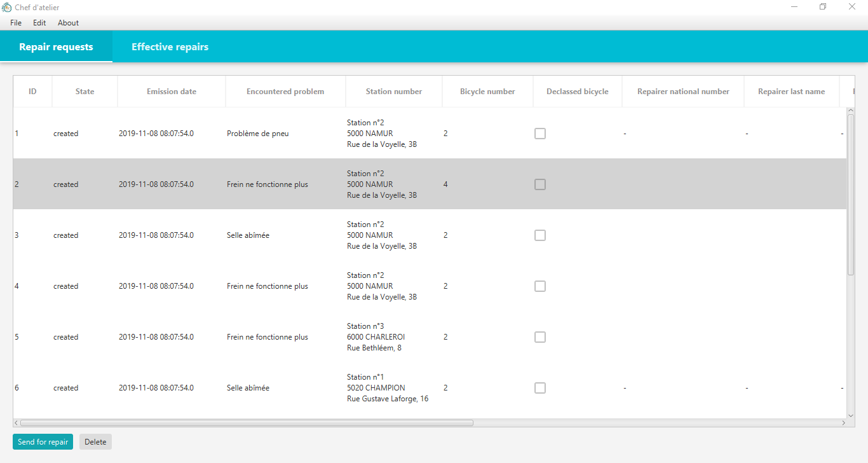Minimize the Chef d'atelier window

[x=794, y=6]
